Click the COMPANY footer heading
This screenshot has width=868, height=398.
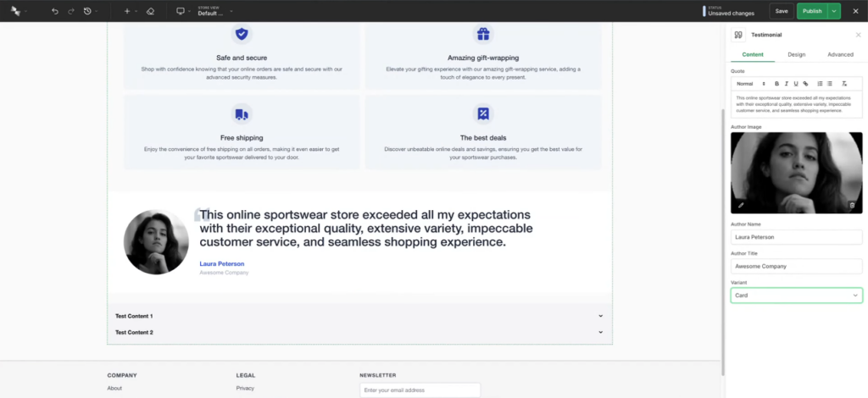pyautogui.click(x=122, y=375)
